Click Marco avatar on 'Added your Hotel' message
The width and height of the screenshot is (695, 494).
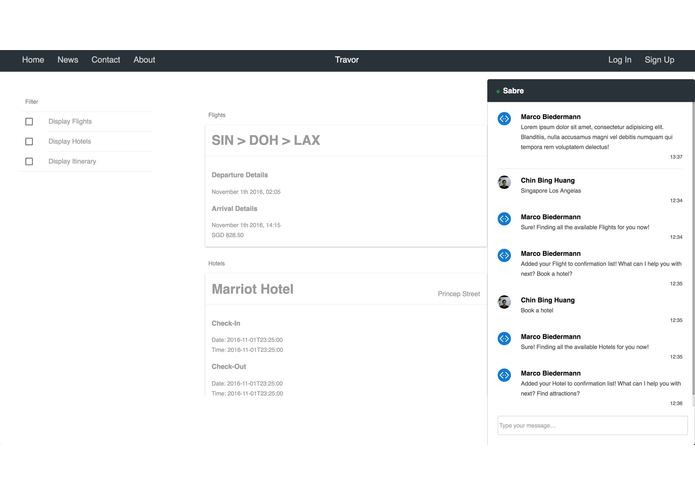coord(504,375)
